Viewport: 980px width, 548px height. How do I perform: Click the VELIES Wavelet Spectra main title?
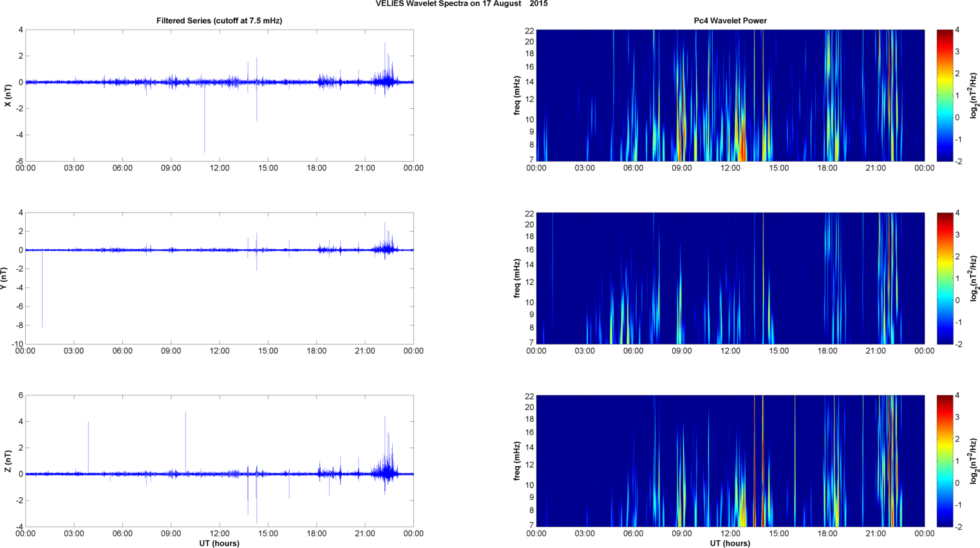(462, 4)
